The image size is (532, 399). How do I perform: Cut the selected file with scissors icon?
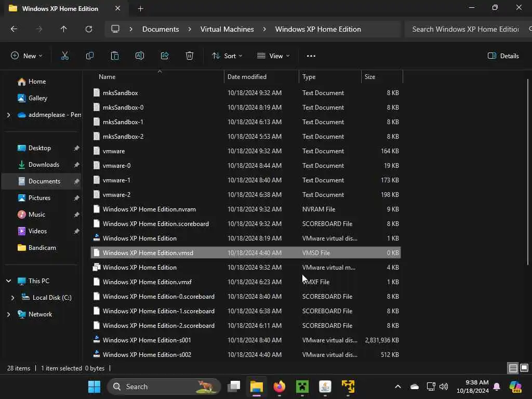click(64, 56)
